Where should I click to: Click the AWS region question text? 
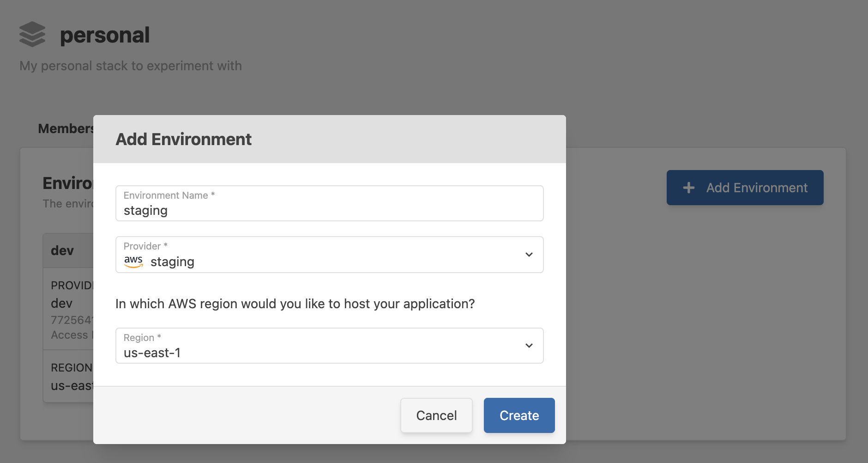(295, 304)
